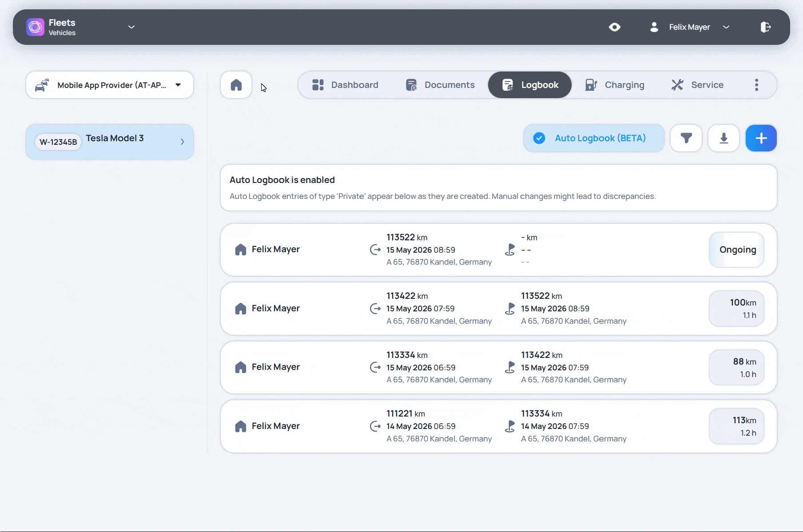
Task: Open the logbook filter funnel button
Action: (x=686, y=138)
